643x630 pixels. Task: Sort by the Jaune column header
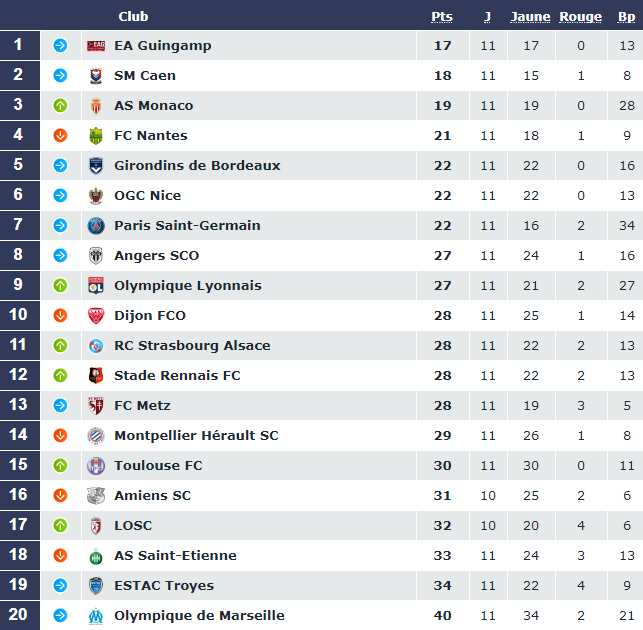click(x=530, y=16)
